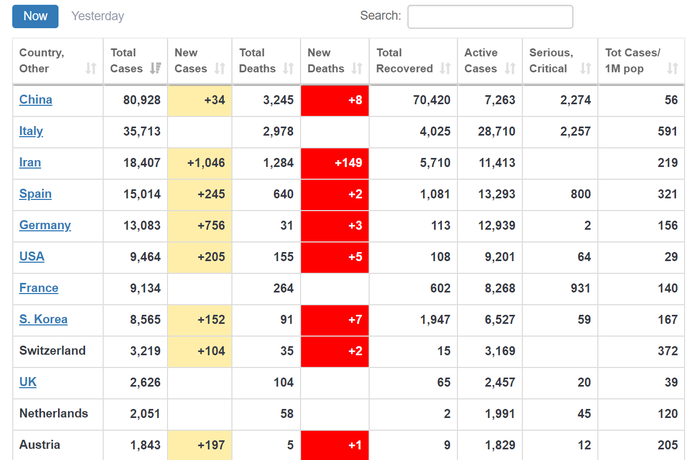Visit the Germany country link
Screen dimensions: 700x460
click(45, 225)
